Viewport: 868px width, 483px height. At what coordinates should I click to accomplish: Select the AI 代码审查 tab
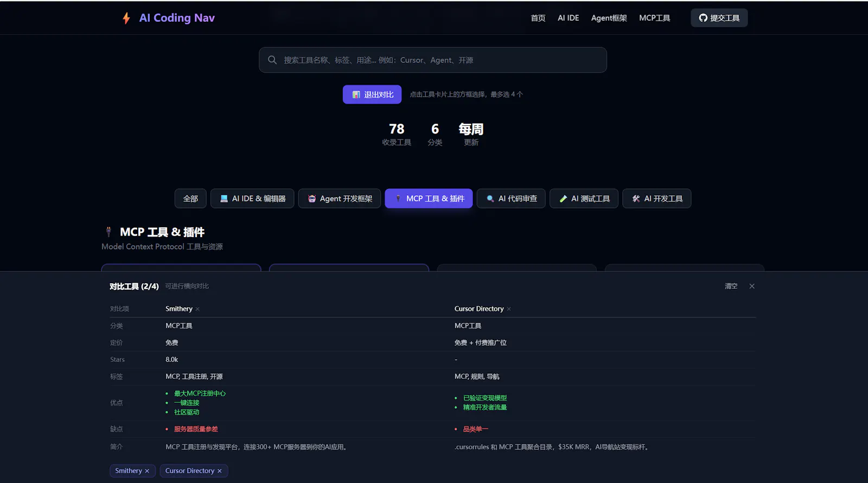(x=511, y=199)
